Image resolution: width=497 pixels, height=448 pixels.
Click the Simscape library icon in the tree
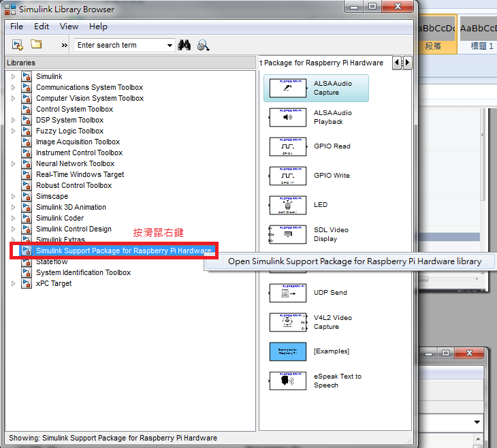[27, 196]
